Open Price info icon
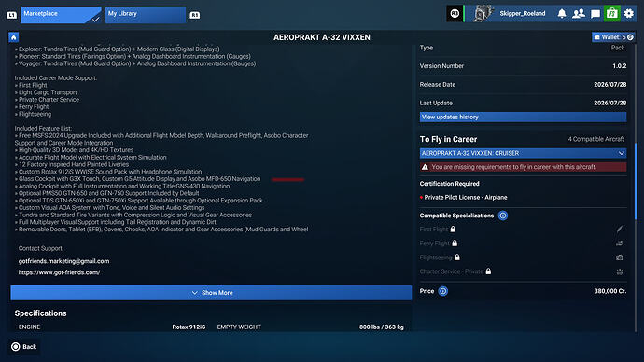The height and width of the screenshot is (362, 644). pyautogui.click(x=442, y=291)
